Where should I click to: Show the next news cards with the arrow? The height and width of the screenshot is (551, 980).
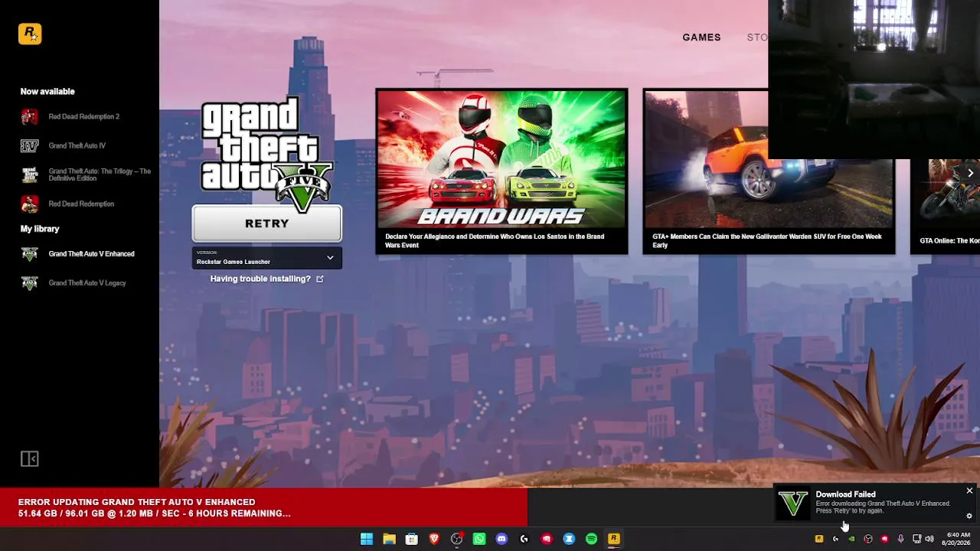point(970,173)
